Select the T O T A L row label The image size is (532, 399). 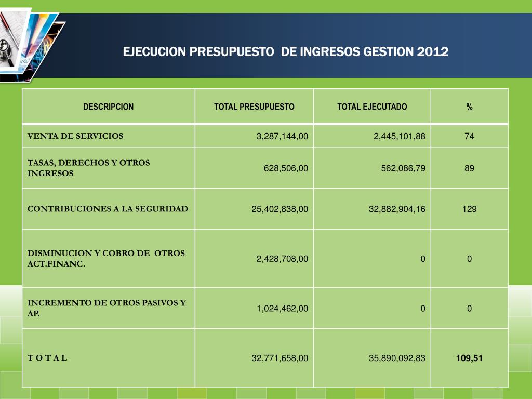pos(47,357)
